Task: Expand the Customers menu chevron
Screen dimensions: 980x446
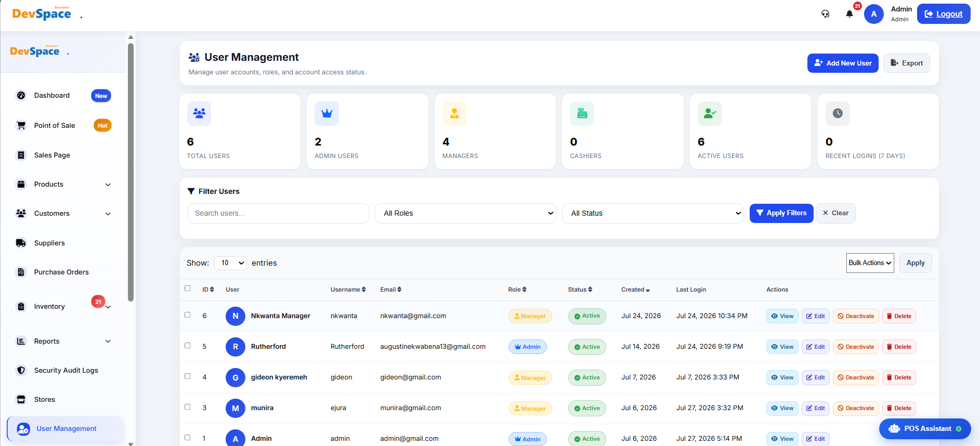Action: [108, 214]
